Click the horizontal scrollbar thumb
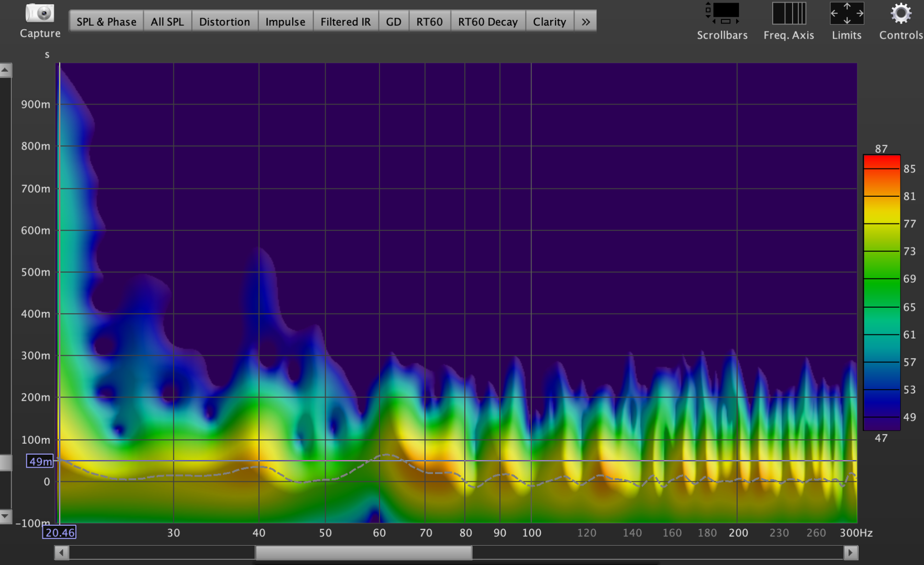This screenshot has width=924, height=565. (363, 552)
